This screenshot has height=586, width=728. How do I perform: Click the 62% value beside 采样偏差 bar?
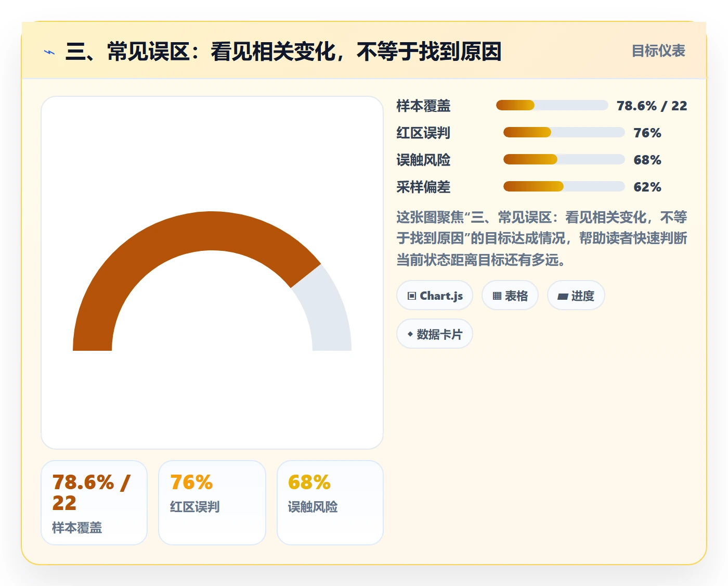[647, 187]
